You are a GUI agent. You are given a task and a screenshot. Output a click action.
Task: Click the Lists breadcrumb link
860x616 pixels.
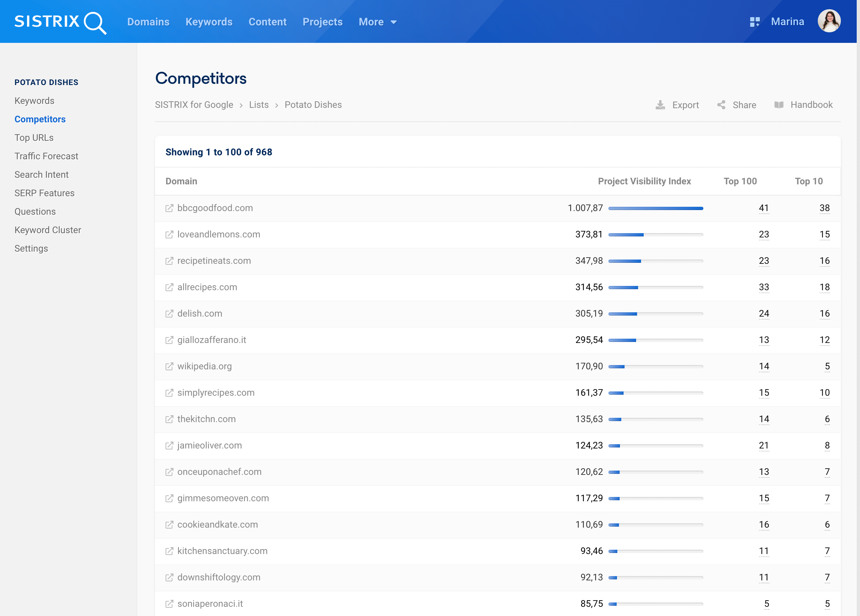pos(259,105)
